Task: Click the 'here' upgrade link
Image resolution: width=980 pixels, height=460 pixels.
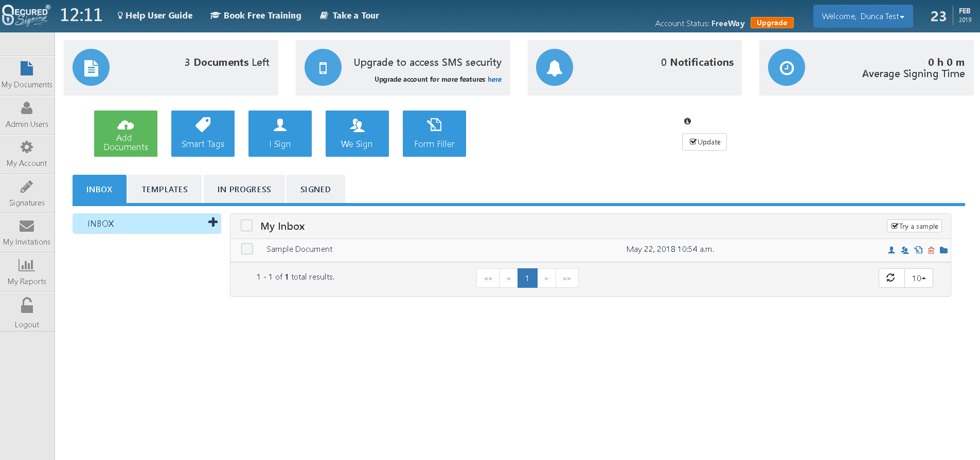Action: (x=494, y=79)
